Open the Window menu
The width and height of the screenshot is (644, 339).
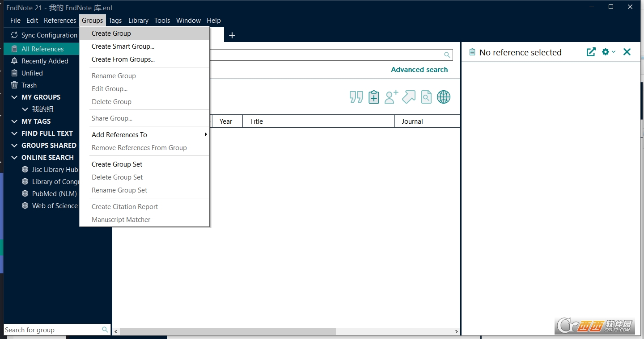click(x=188, y=21)
